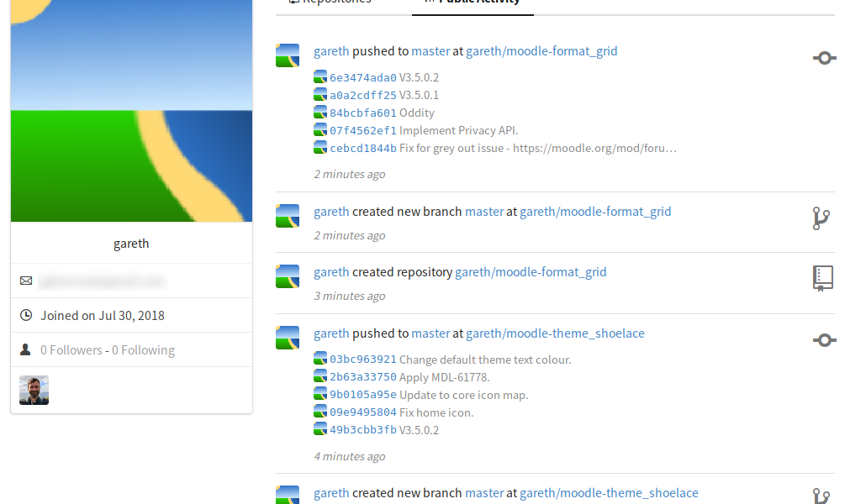Open commit 84bcbfa601 Oddity

pos(363,113)
